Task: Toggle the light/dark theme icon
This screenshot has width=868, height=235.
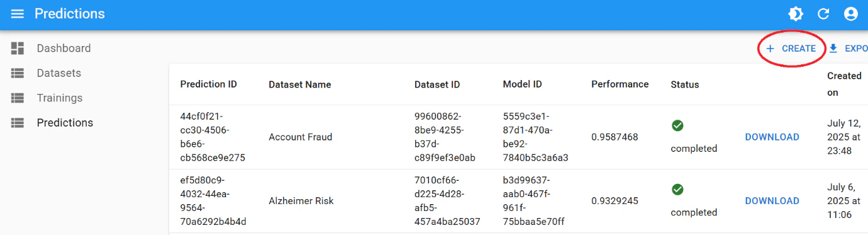Action: point(796,14)
